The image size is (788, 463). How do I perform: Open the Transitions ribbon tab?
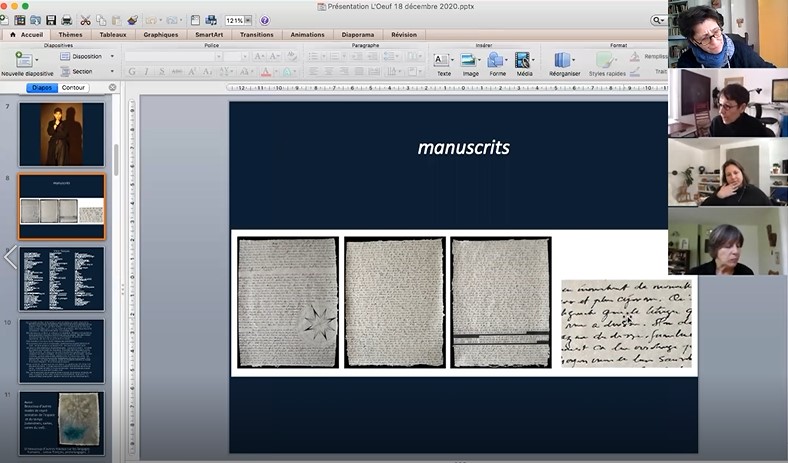click(x=256, y=34)
